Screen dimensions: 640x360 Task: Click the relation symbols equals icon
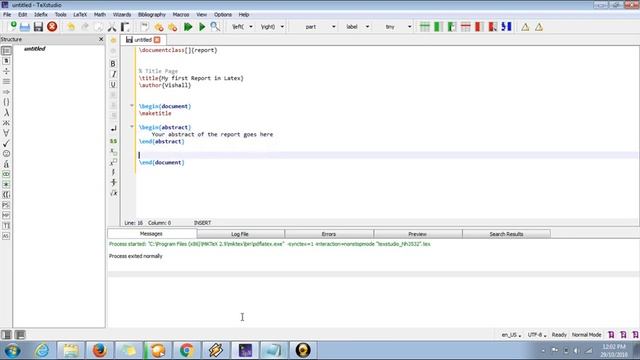click(x=6, y=81)
